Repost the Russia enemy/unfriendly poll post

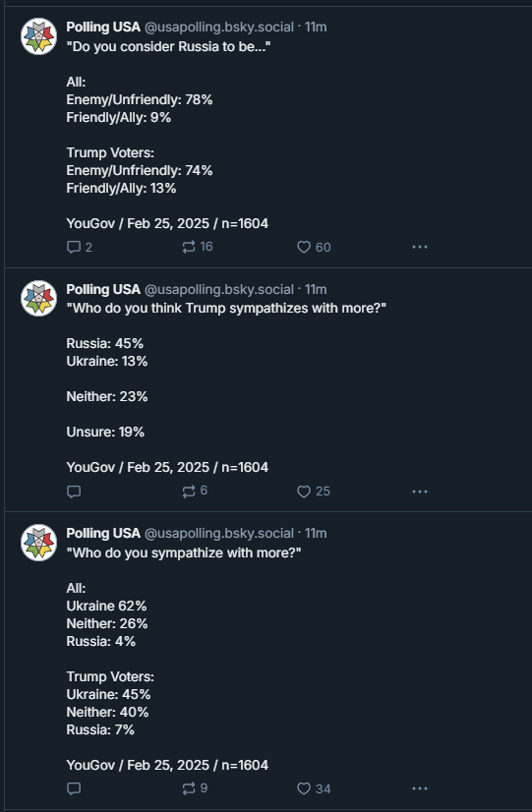(x=198, y=247)
